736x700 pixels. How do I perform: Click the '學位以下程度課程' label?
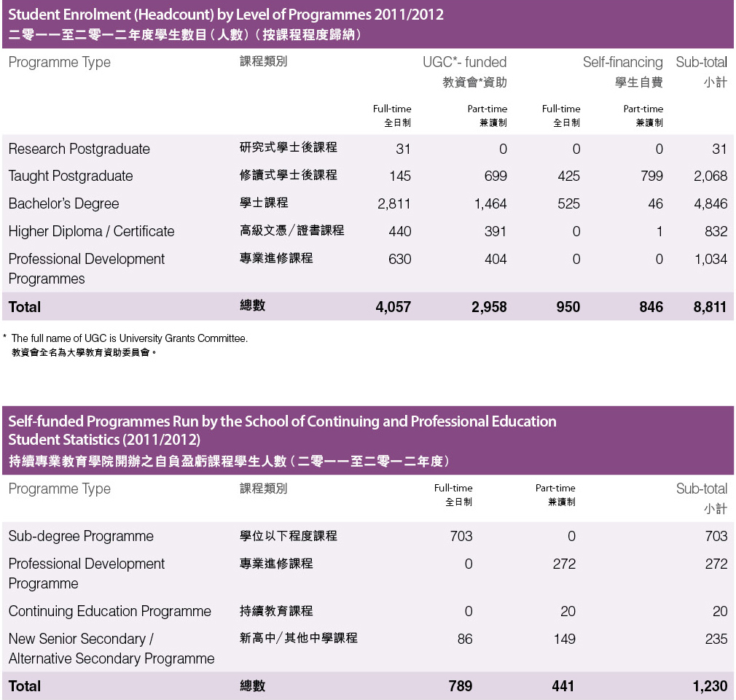click(x=288, y=535)
